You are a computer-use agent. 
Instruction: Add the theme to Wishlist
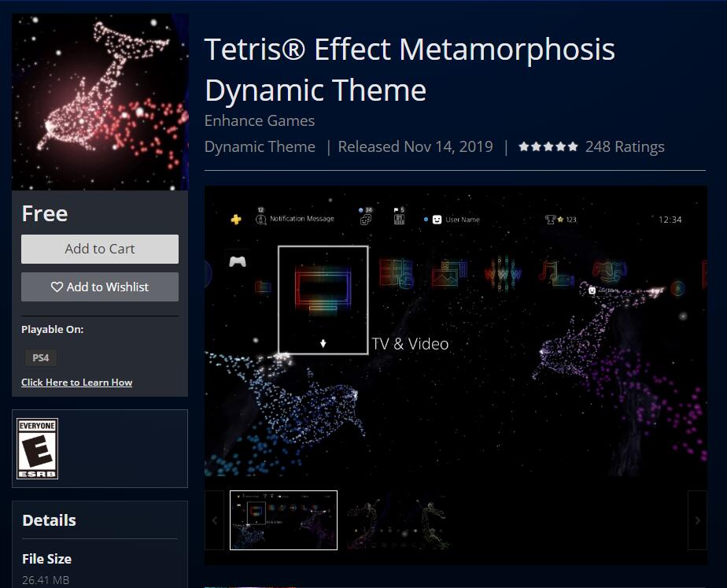(100, 287)
